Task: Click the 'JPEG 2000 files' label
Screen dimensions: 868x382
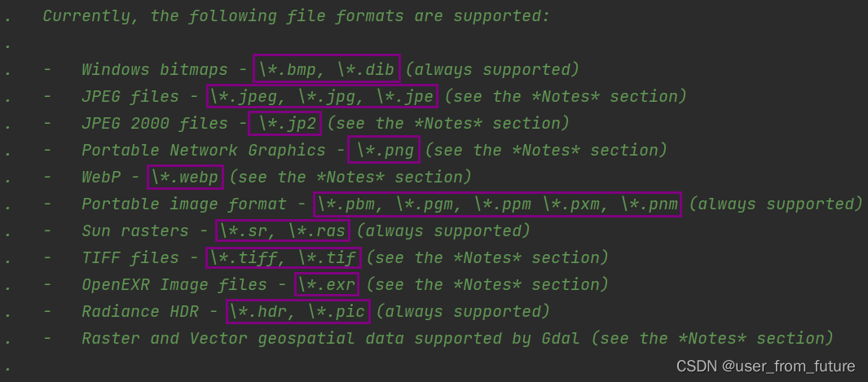Action: tap(154, 123)
